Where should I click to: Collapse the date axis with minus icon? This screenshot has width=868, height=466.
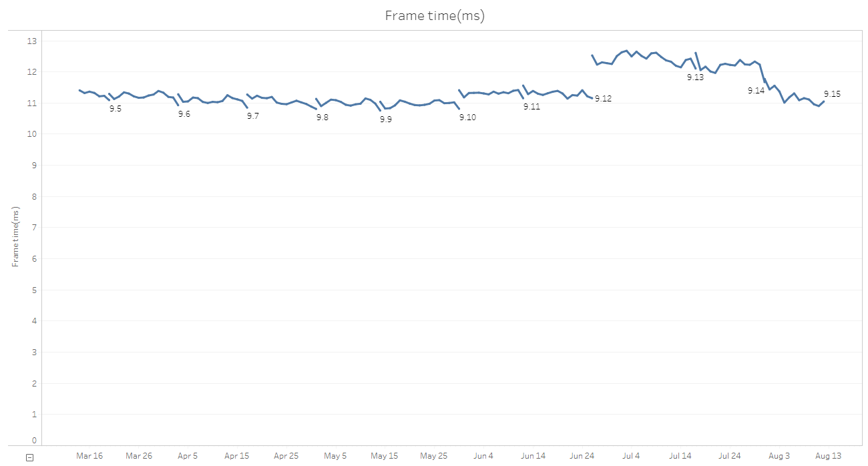point(29,457)
